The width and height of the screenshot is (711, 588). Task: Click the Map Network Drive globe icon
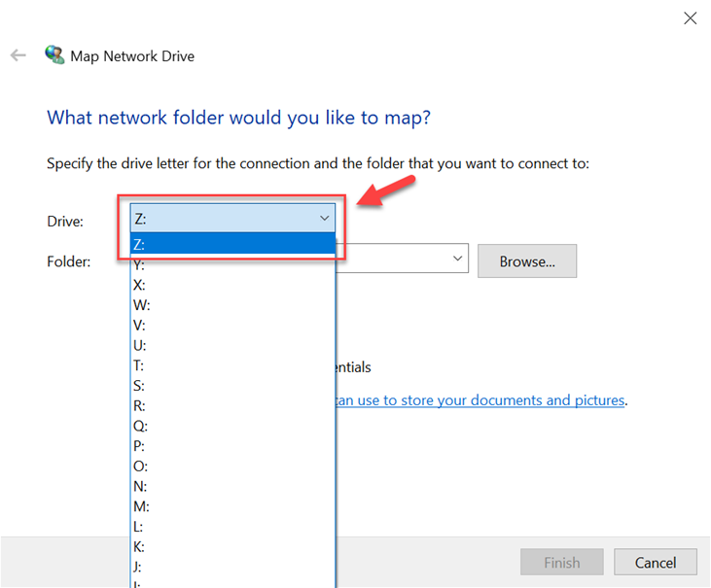click(54, 55)
